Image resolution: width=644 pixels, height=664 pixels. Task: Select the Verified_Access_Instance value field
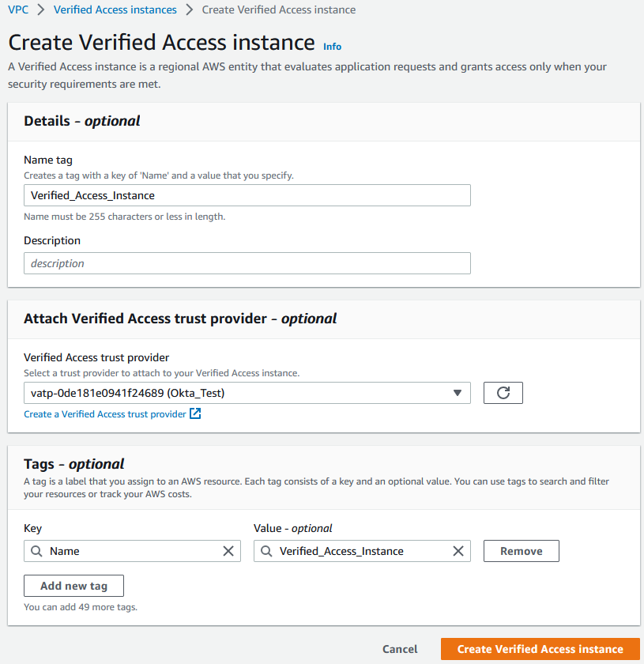pos(356,551)
